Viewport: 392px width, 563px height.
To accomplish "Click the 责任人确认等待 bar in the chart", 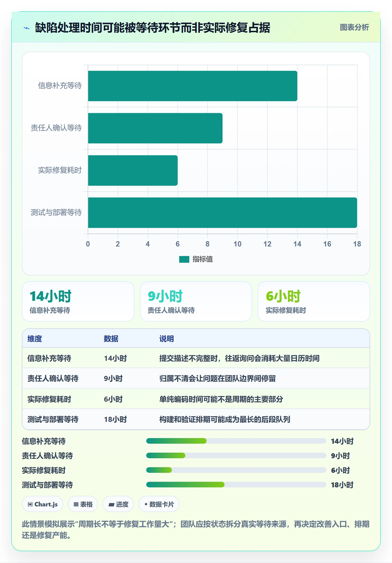I will click(x=155, y=128).
